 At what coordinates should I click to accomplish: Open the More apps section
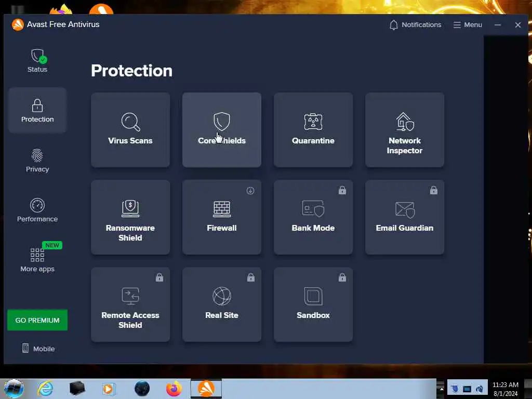click(x=37, y=260)
